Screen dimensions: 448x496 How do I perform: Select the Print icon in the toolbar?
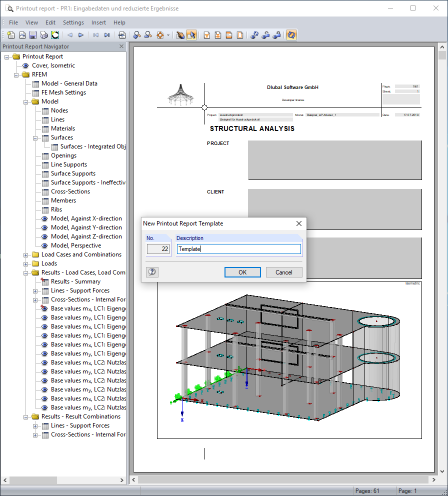pos(44,35)
